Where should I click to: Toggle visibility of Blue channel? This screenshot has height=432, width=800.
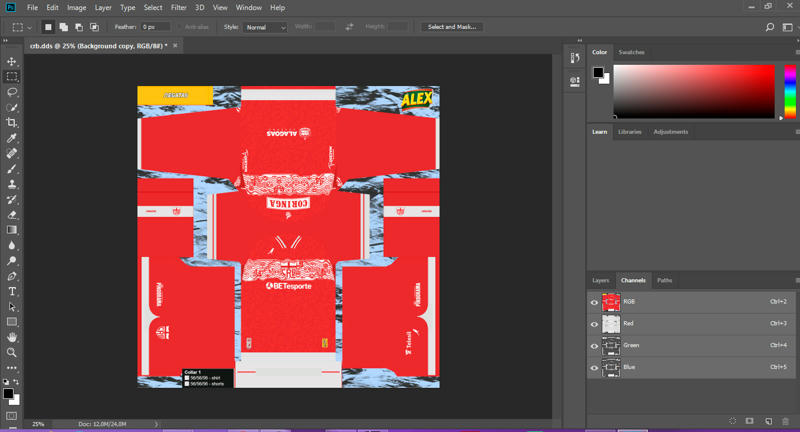[x=594, y=368]
